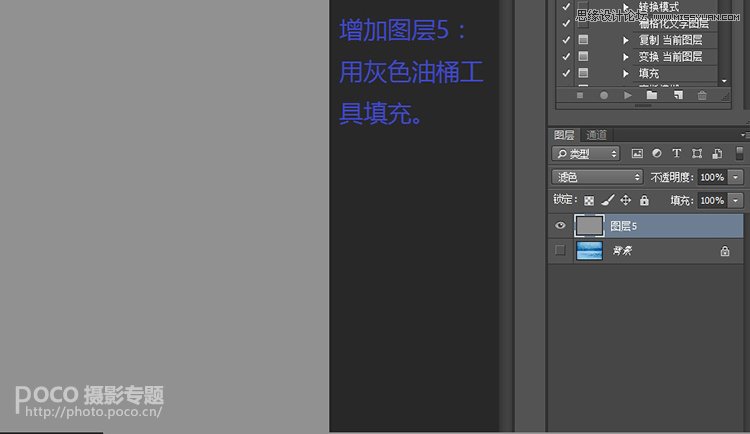
Task: Lock position with the move-arrows icon
Action: pos(626,200)
